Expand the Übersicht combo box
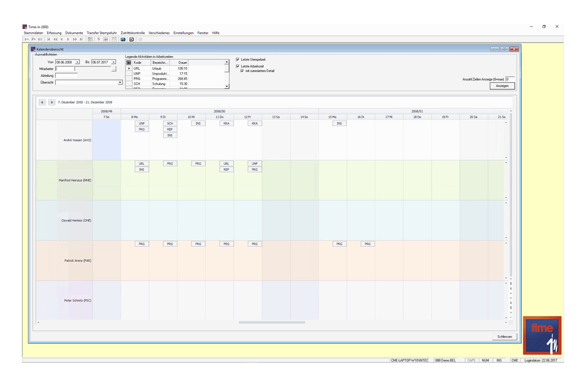Viewport: 588px width, 386px height. point(120,82)
